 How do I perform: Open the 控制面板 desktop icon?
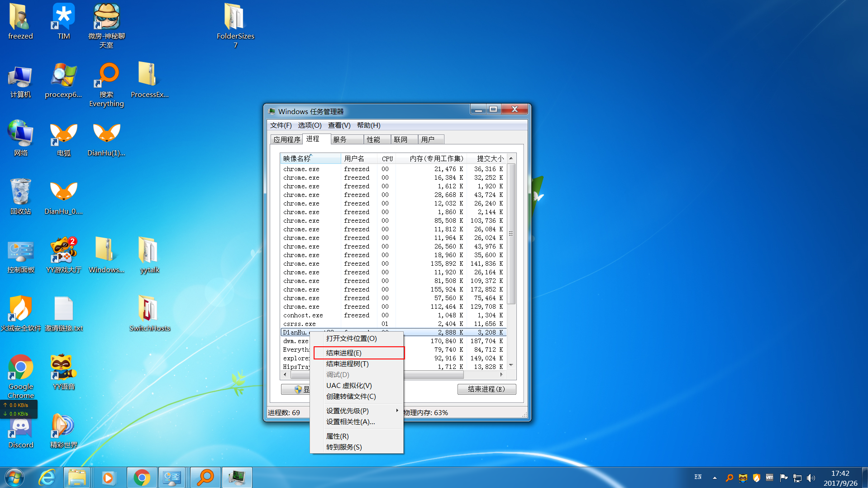(x=20, y=257)
